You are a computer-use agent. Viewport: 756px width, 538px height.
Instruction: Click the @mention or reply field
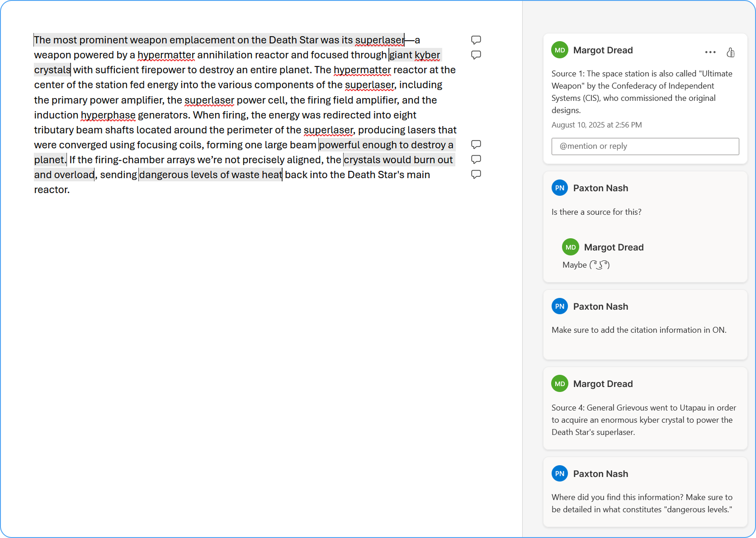(645, 146)
